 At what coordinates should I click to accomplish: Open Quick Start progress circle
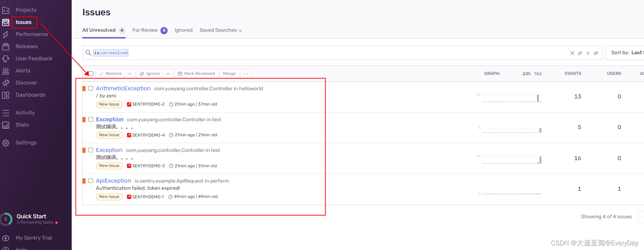tap(6, 219)
